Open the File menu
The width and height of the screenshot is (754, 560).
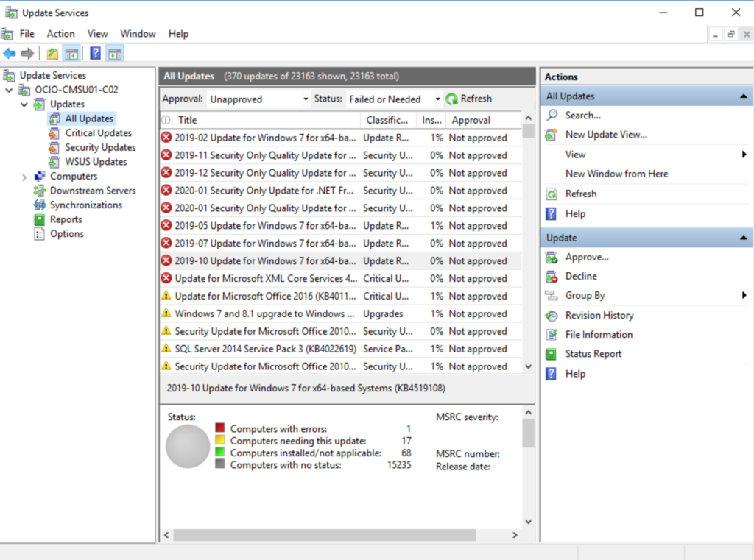click(x=27, y=34)
